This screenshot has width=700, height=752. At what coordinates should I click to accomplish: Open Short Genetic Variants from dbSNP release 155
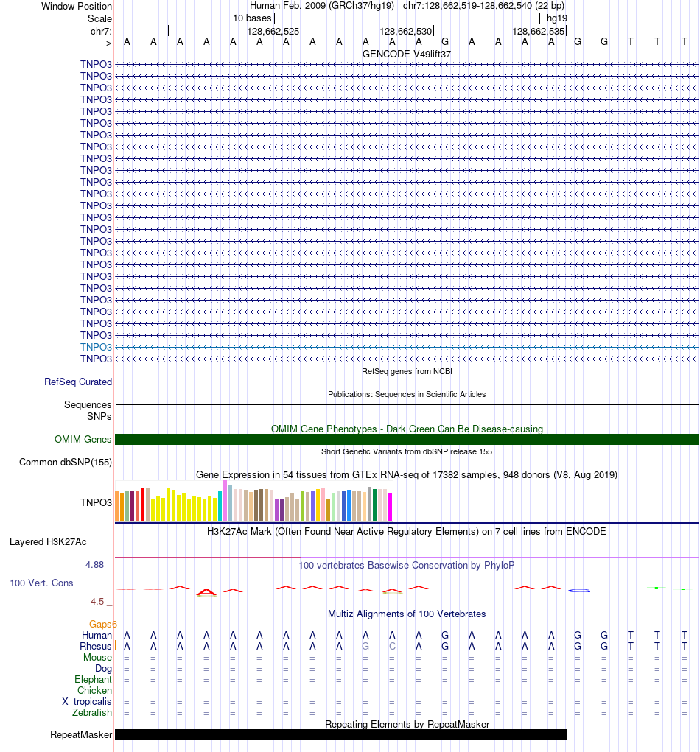point(407,451)
